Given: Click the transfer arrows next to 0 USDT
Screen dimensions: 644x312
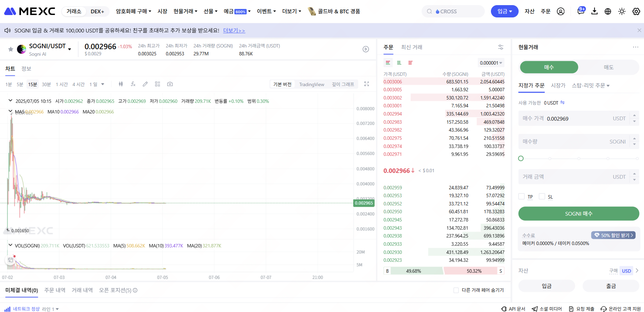Looking at the screenshot, I should 562,103.
